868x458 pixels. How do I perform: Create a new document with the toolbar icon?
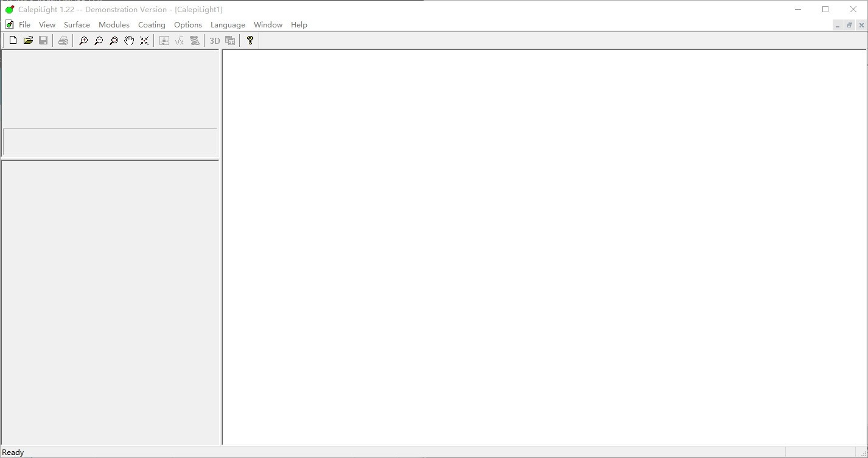click(x=13, y=41)
